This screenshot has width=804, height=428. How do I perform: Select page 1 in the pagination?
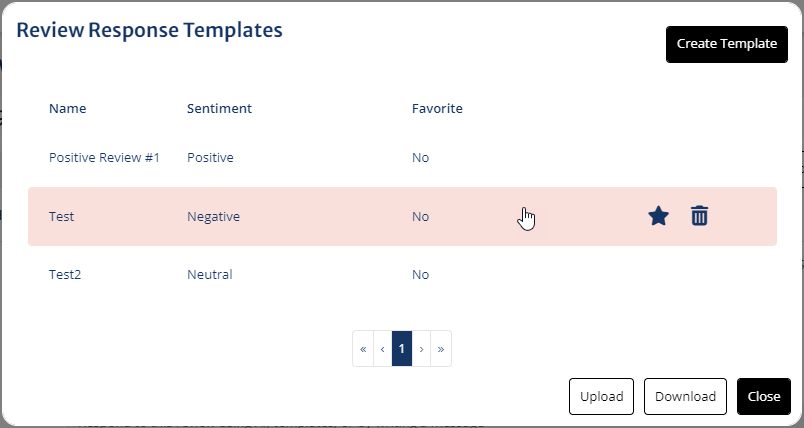(402, 349)
